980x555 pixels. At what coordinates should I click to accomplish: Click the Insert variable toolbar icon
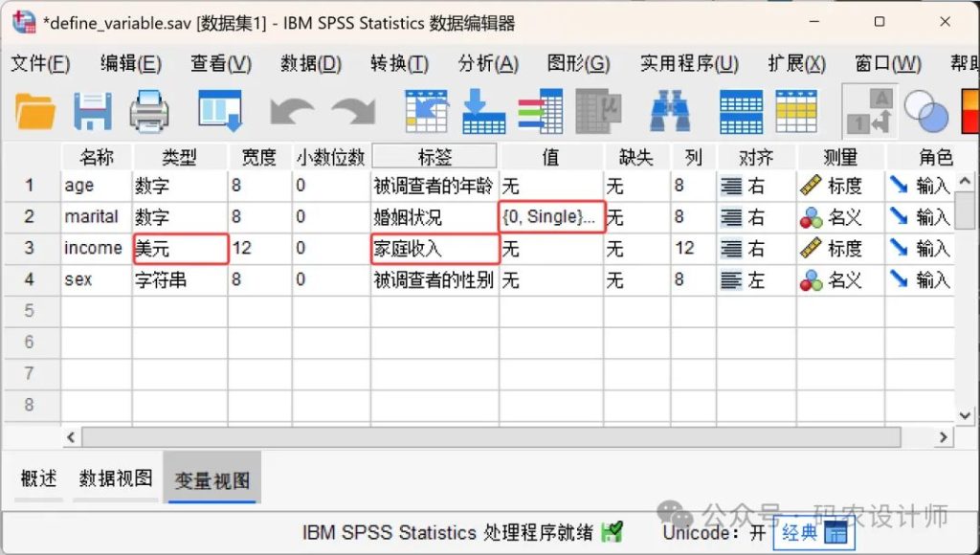pos(796,111)
